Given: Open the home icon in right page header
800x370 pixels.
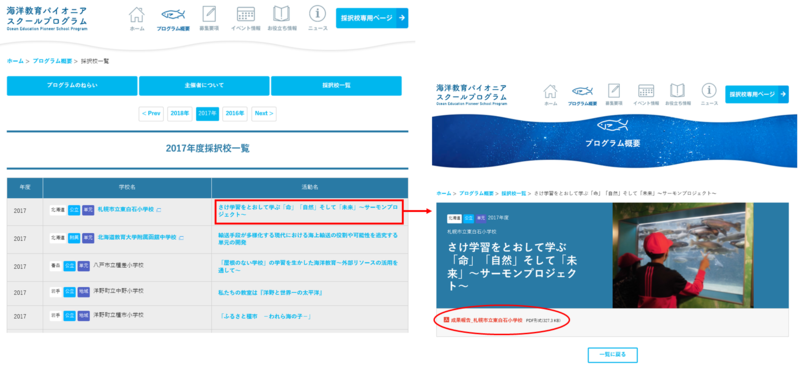Looking at the screenshot, I should pyautogui.click(x=551, y=94).
